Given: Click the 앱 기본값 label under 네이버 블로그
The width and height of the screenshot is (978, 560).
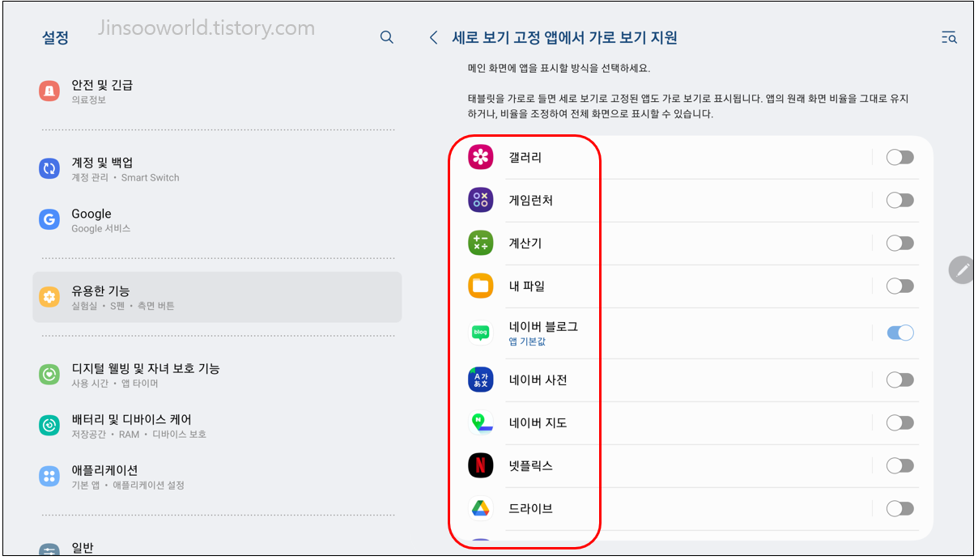Looking at the screenshot, I should tap(527, 342).
